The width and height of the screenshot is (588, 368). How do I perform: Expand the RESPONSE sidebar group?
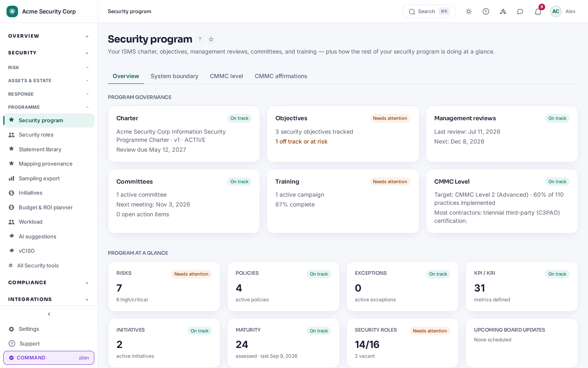49,94
